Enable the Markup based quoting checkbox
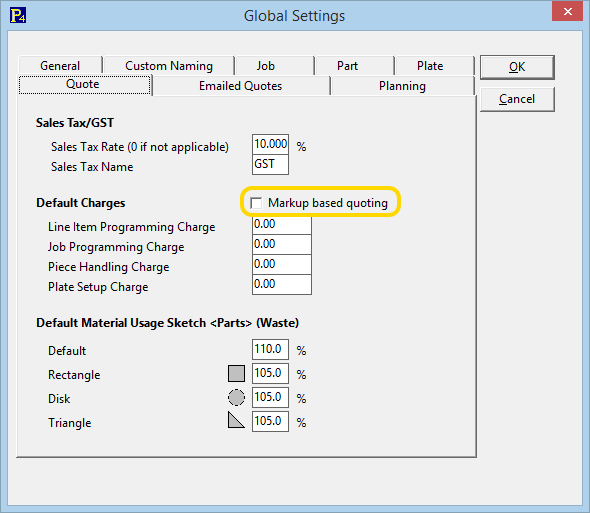Screen dimensions: 590x513 pos(256,203)
